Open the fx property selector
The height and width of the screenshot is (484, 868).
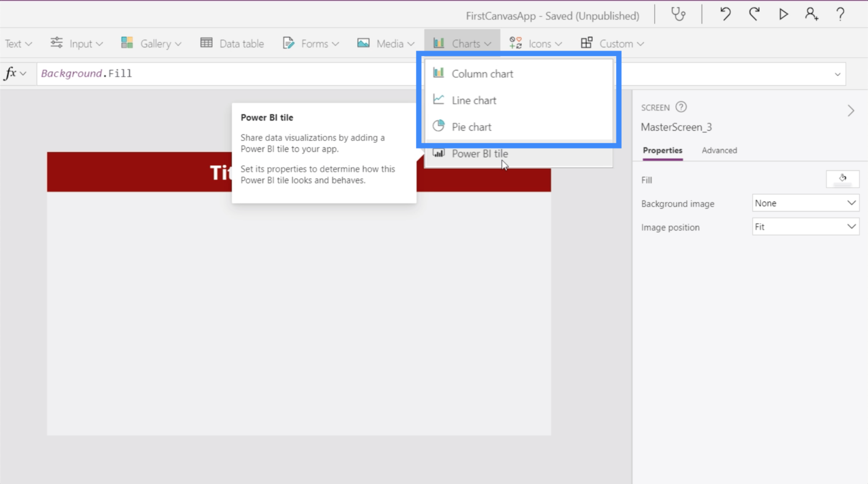tap(16, 73)
